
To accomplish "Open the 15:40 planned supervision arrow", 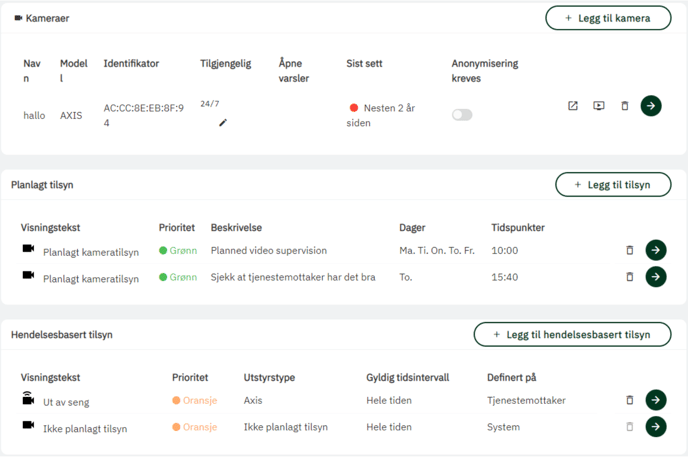I will coord(656,277).
